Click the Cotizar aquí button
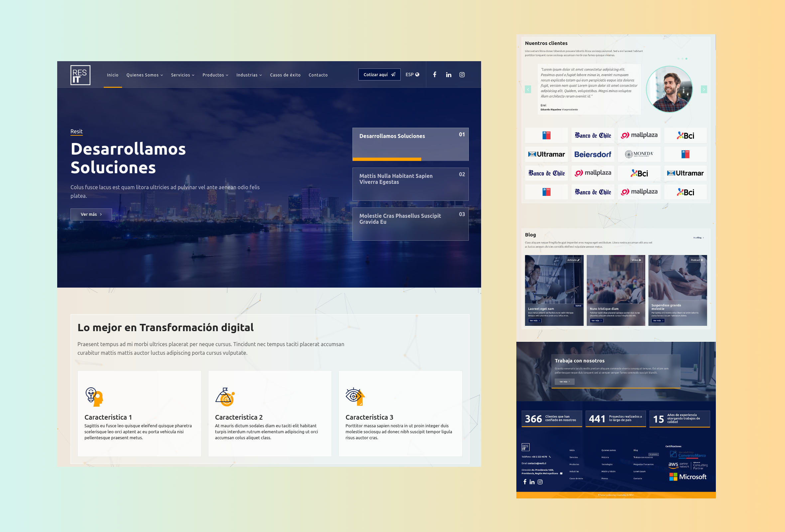Viewport: 785px width, 532px height. 379,75
